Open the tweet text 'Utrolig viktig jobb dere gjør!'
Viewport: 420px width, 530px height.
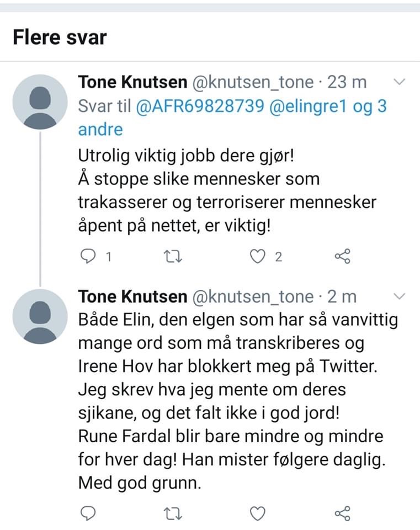pos(186,156)
